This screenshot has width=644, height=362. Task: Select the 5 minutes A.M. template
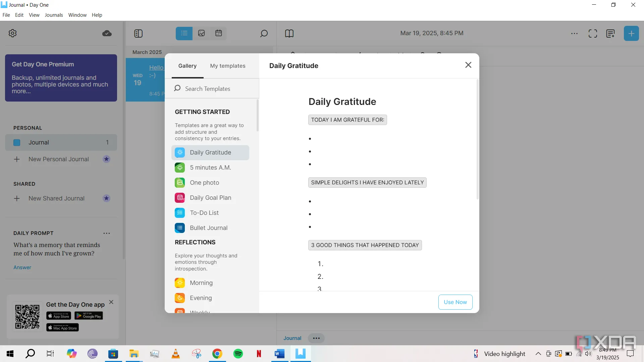[210, 168]
